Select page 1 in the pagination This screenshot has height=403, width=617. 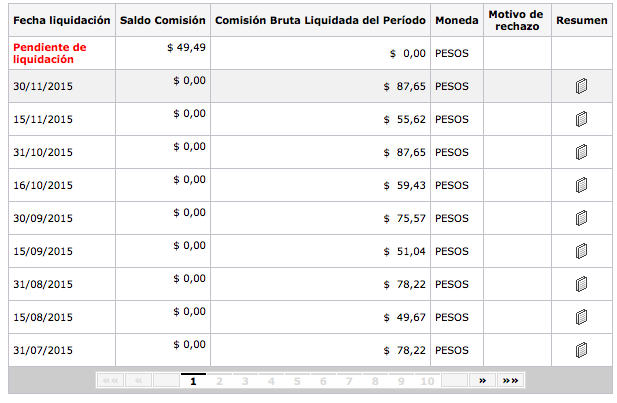(193, 381)
